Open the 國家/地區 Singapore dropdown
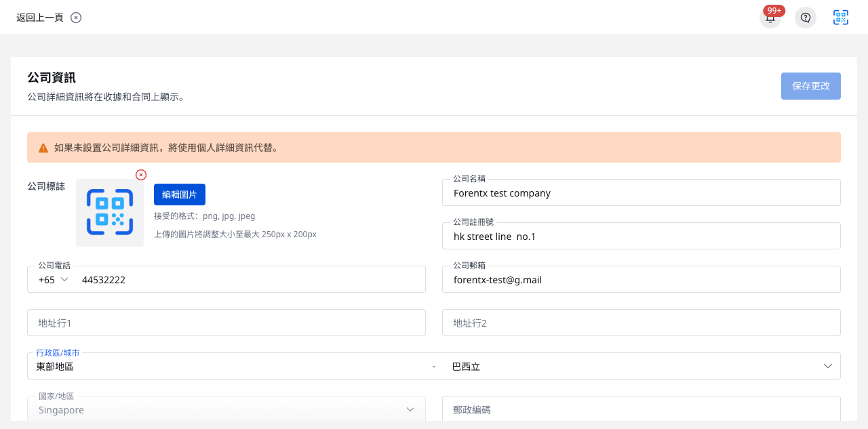The image size is (868, 429). point(226,409)
